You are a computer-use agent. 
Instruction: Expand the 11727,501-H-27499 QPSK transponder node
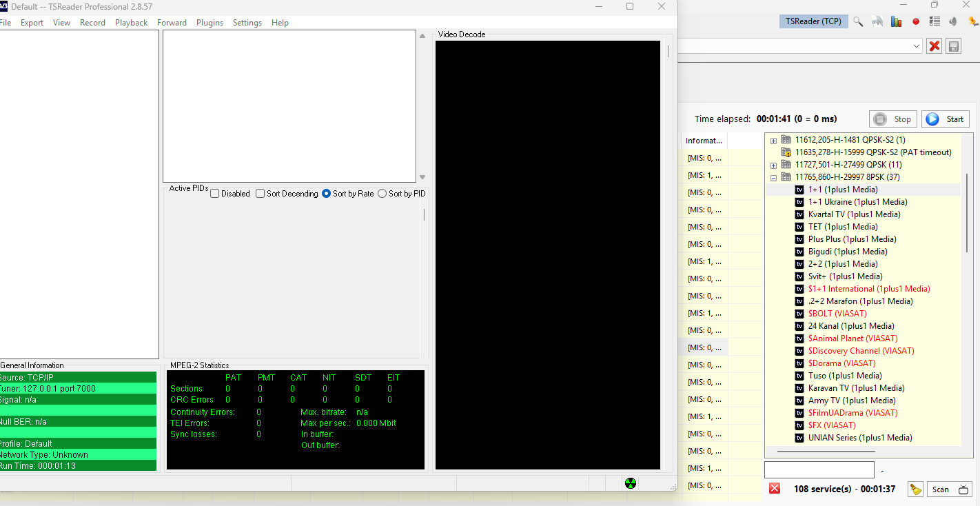point(773,165)
